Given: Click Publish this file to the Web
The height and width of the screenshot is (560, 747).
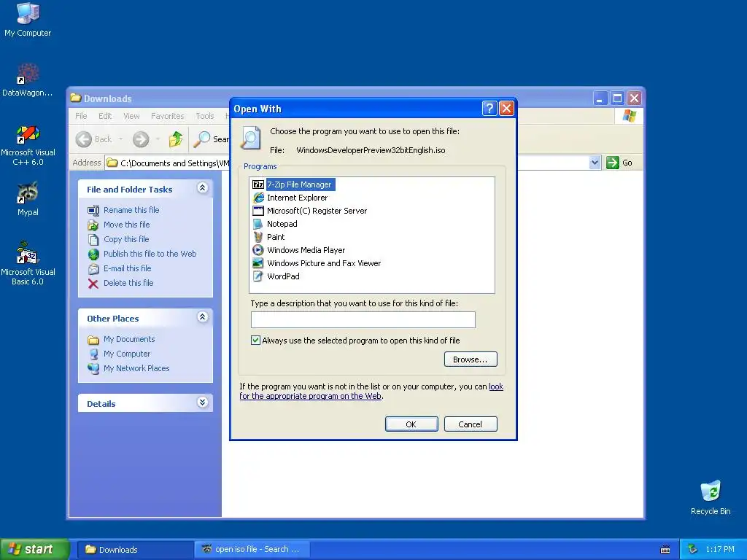Looking at the screenshot, I should tap(150, 254).
